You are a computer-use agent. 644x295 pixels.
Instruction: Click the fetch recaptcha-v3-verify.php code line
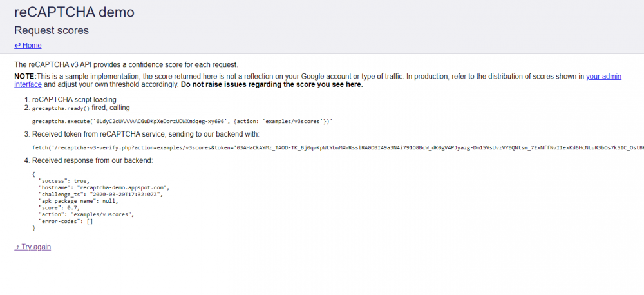pyautogui.click(x=338, y=147)
